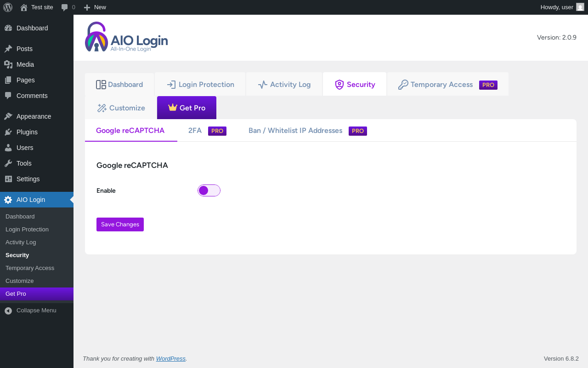Image resolution: width=588 pixels, height=368 pixels.
Task: Click the Settings sliders icon in sidebar
Action: [8, 179]
